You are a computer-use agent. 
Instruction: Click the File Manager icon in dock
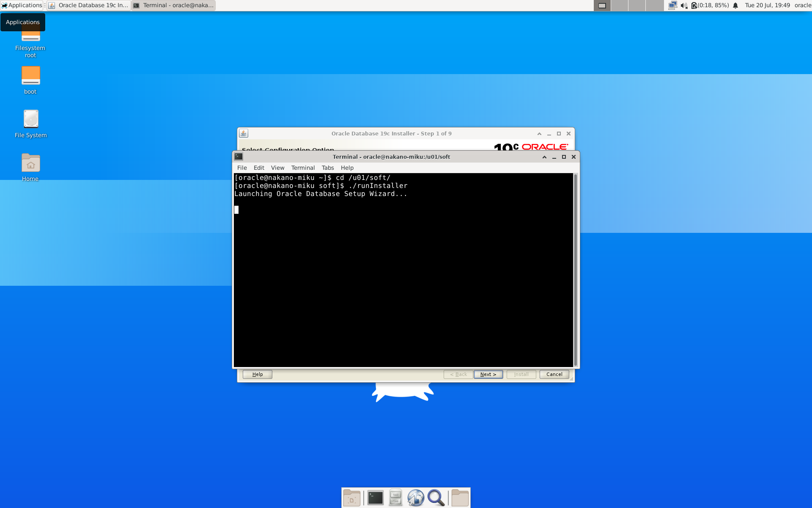click(x=395, y=497)
